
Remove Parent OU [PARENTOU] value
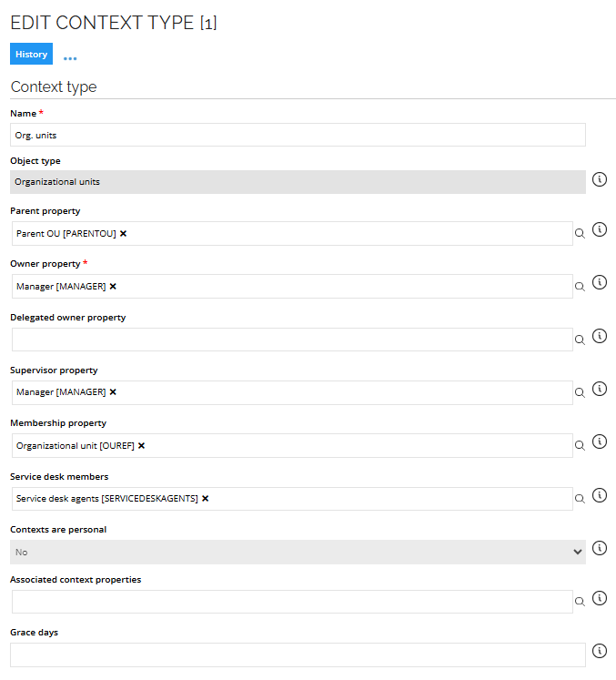pyautogui.click(x=123, y=233)
